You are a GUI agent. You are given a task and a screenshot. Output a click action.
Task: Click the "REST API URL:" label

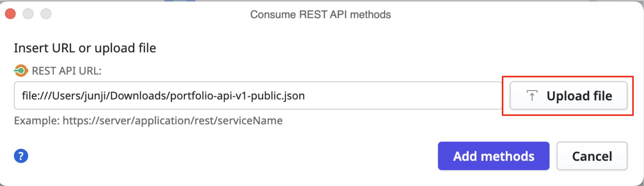[66, 71]
